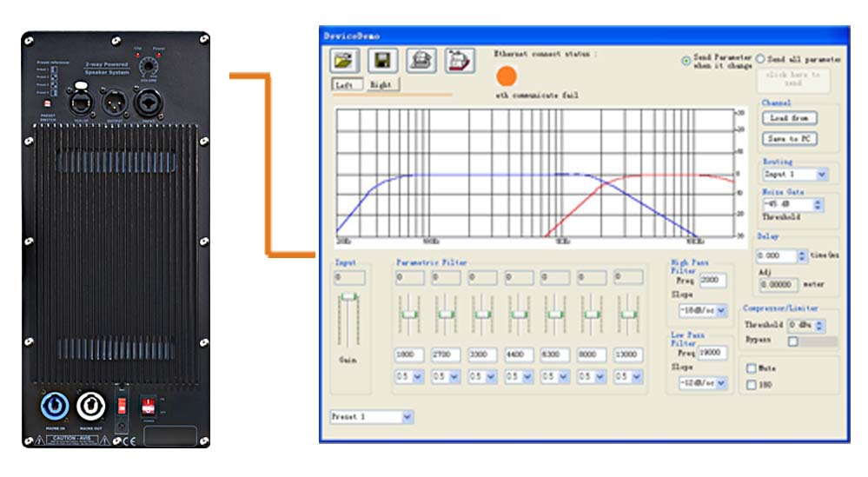Open the 0.5 Q dropdown under 8000
Image resolution: width=868 pixels, height=477 pixels.
click(x=600, y=377)
